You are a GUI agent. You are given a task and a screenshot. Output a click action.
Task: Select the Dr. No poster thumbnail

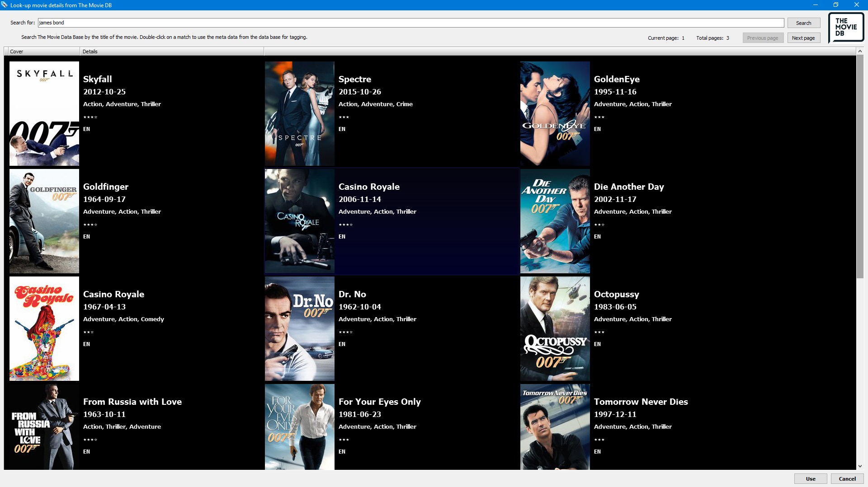coord(300,329)
